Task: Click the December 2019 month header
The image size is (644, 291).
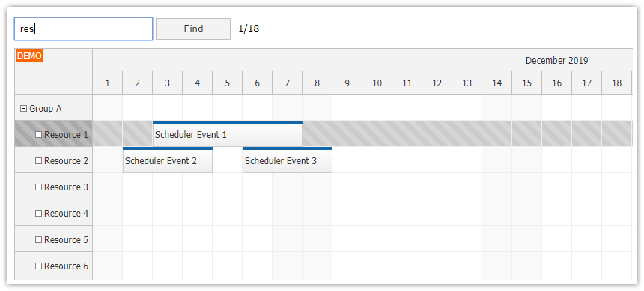Action: tap(556, 61)
